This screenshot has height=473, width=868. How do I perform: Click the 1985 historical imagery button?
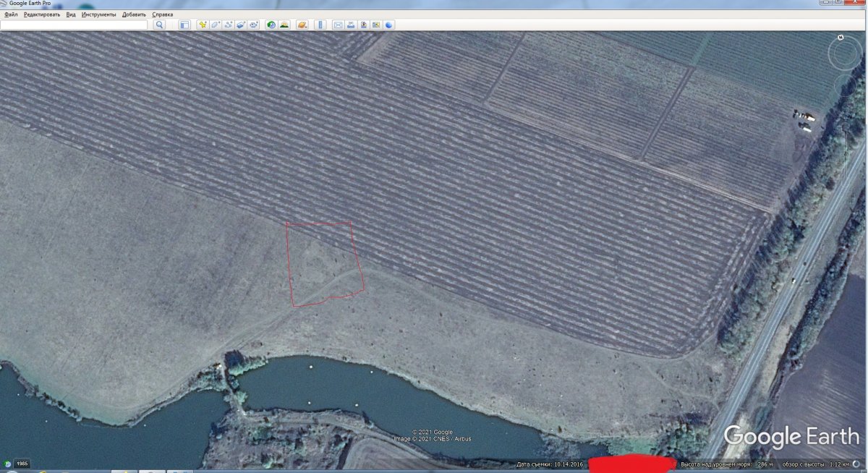pos(22,463)
